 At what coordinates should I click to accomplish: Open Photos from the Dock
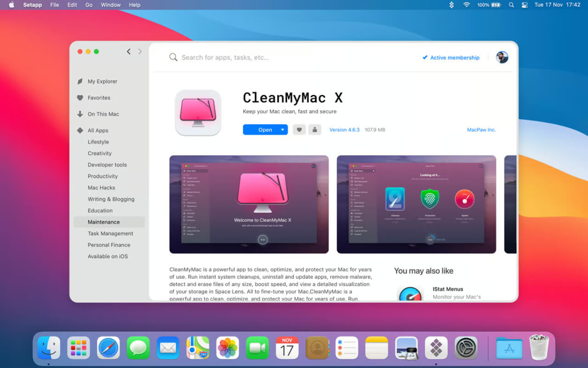[227, 348]
